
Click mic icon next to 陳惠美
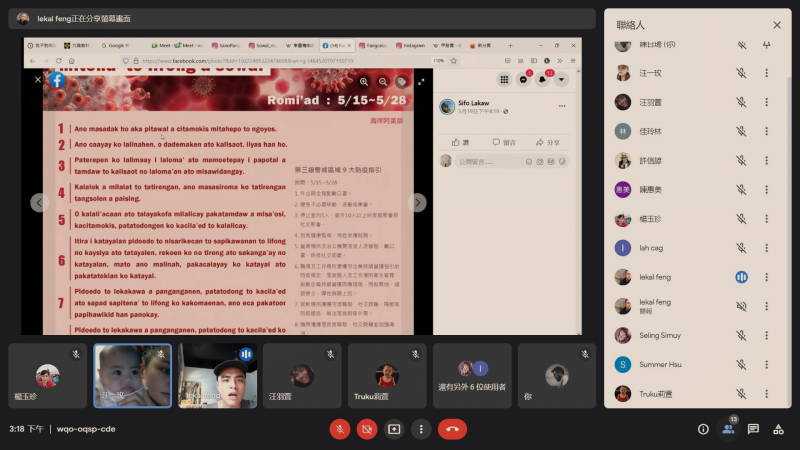coord(741,189)
